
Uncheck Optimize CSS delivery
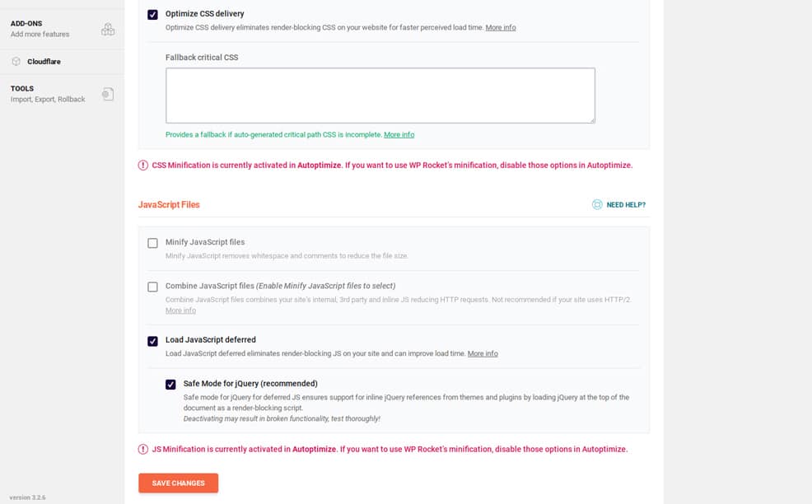[x=153, y=15]
